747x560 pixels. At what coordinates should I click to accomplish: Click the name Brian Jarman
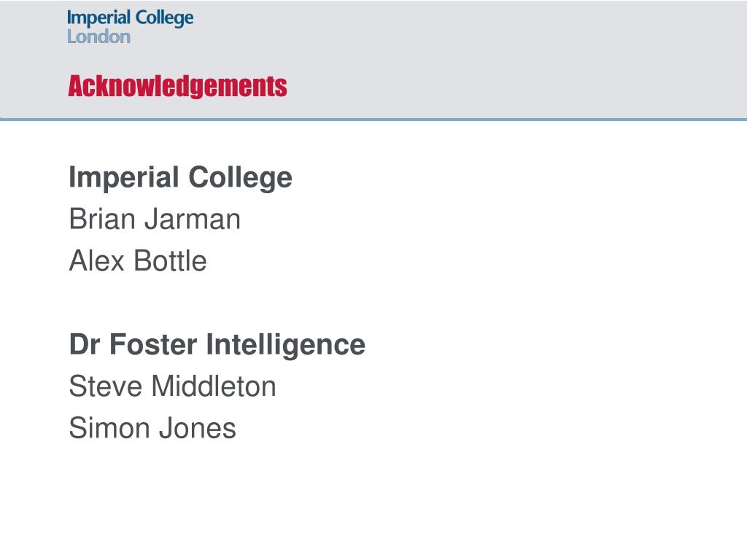coord(155,219)
